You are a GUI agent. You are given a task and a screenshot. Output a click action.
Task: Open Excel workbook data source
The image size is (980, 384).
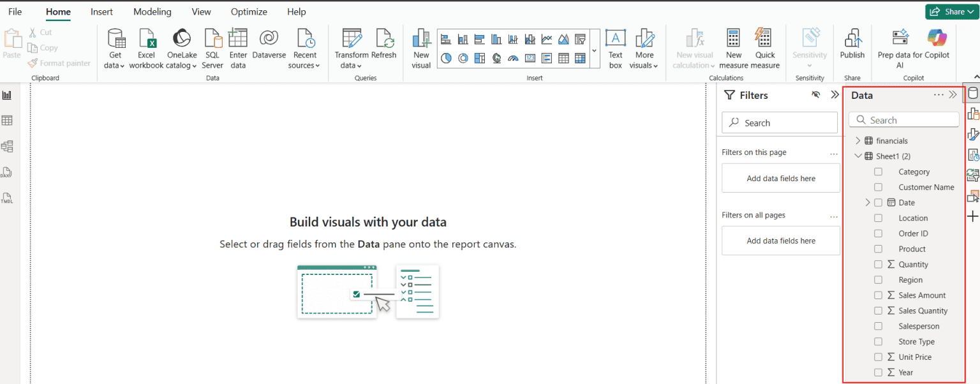(x=147, y=48)
